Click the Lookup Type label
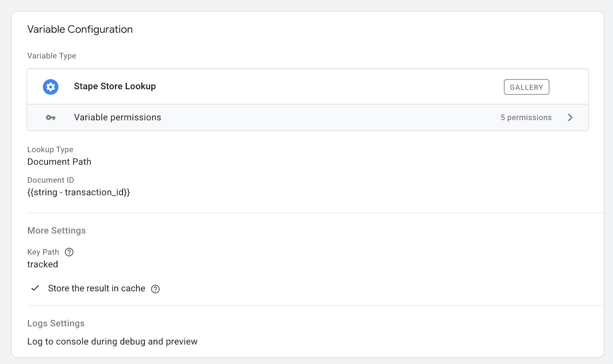 50,150
